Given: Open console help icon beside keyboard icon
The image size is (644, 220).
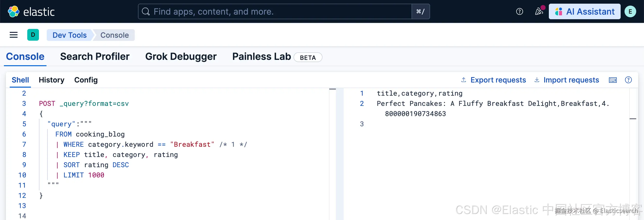Looking at the screenshot, I should 628,80.
